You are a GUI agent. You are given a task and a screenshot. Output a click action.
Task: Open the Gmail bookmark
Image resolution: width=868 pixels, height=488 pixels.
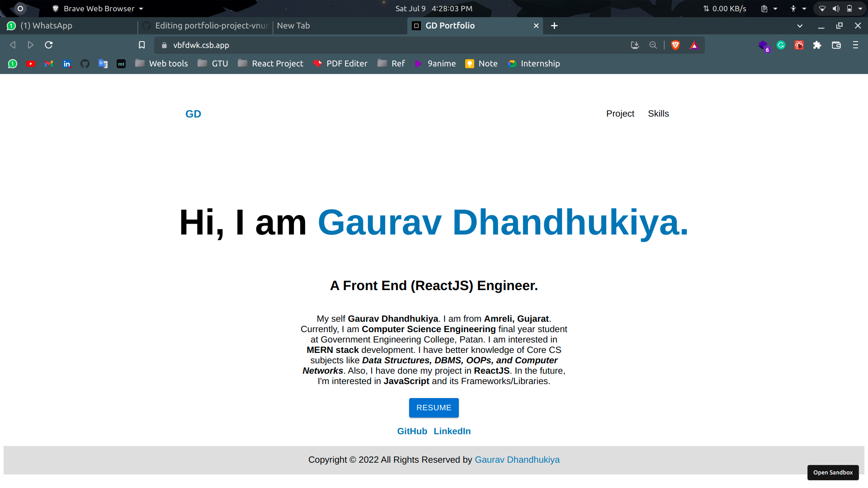49,64
